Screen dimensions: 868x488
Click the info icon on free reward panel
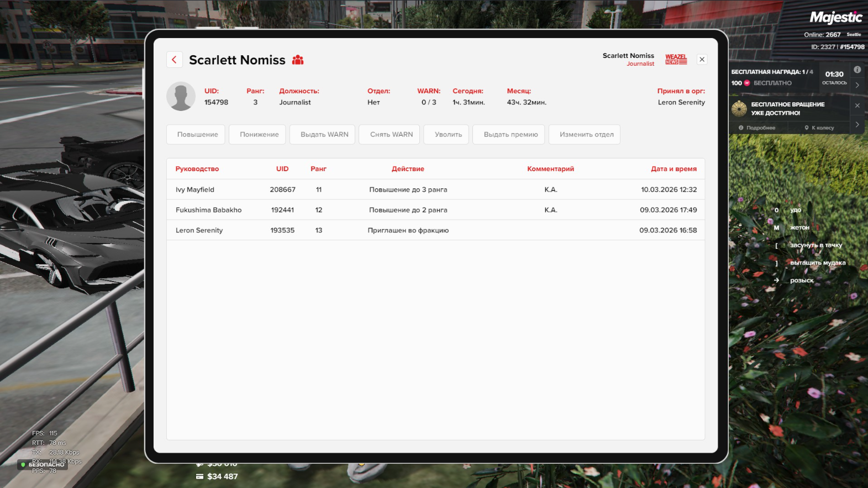tap(857, 70)
